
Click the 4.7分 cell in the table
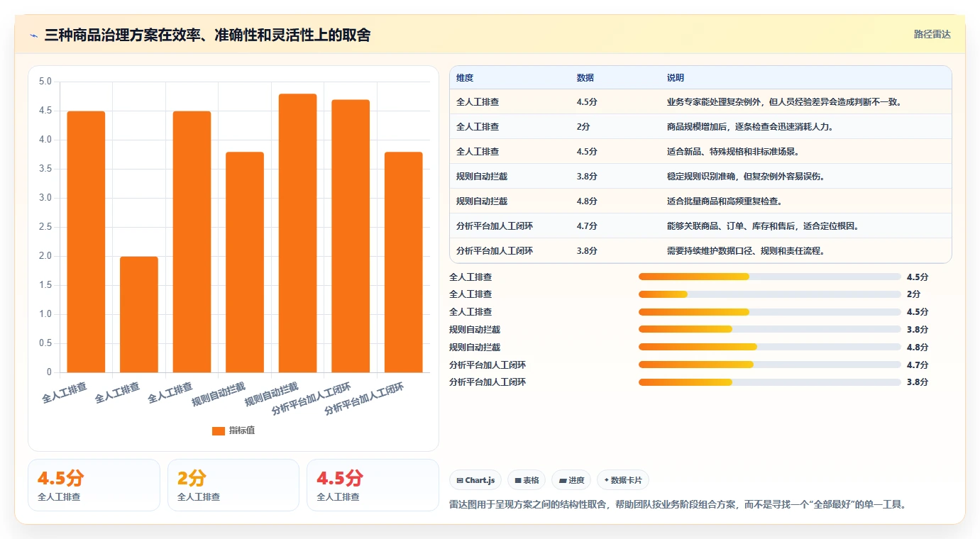[587, 226]
